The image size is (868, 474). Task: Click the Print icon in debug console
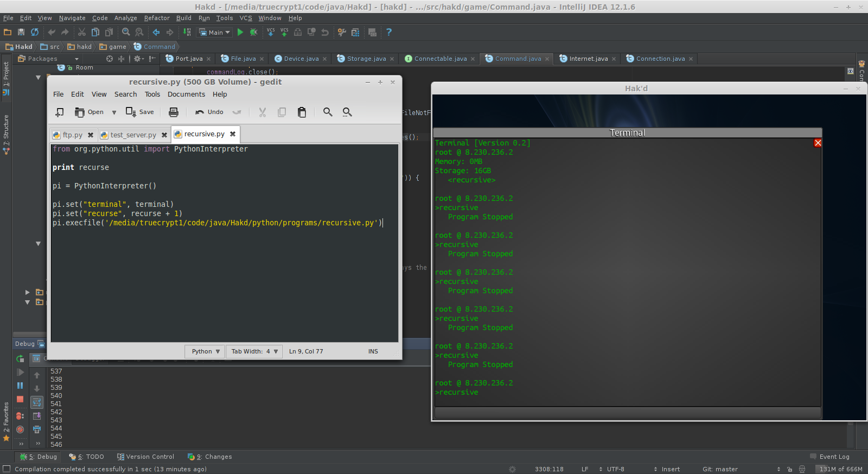(37, 429)
